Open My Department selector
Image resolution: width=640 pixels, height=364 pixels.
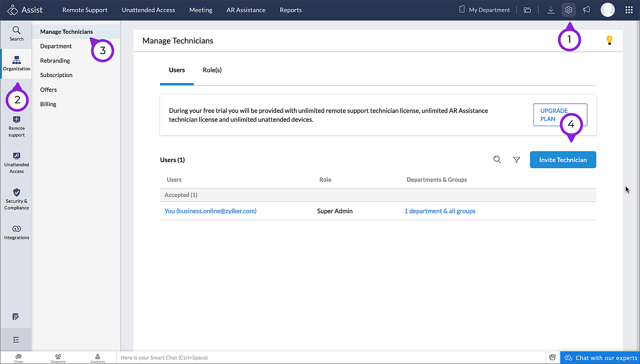pos(485,10)
